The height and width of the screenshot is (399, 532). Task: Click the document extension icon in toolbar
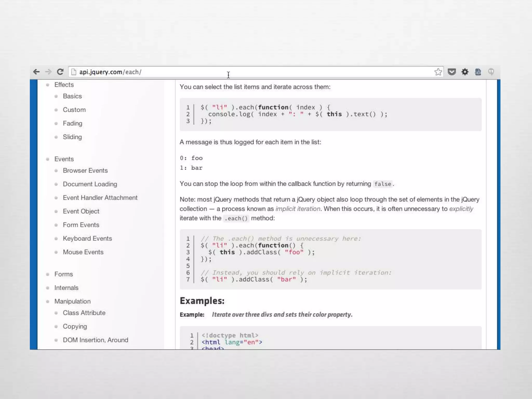478,72
